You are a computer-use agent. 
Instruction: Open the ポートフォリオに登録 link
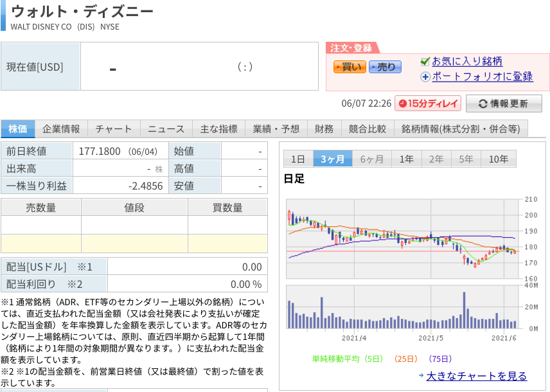tap(483, 76)
